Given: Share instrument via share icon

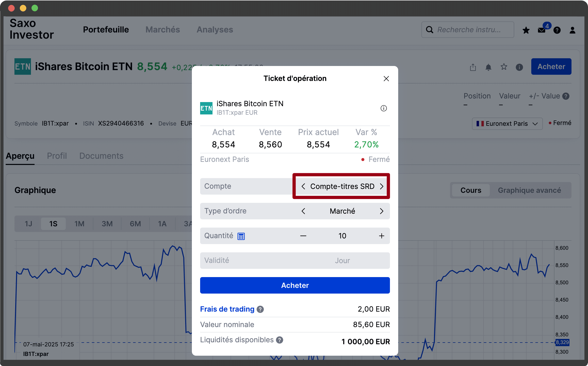Looking at the screenshot, I should click(x=473, y=67).
